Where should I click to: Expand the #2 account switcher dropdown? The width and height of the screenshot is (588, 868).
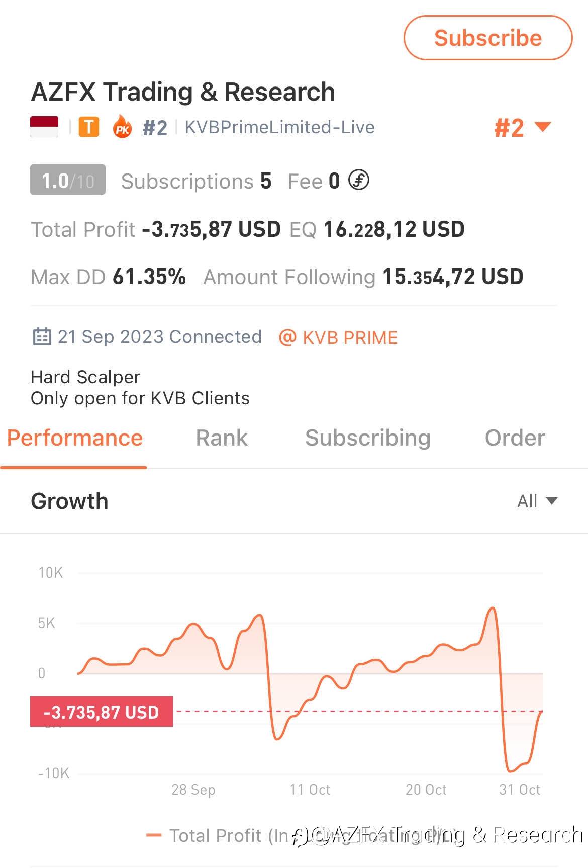523,128
